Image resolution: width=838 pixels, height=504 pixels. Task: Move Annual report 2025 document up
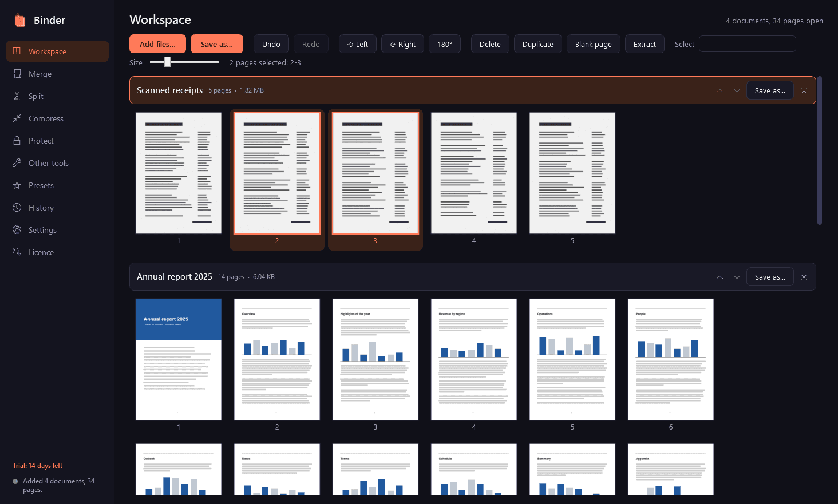[720, 277]
